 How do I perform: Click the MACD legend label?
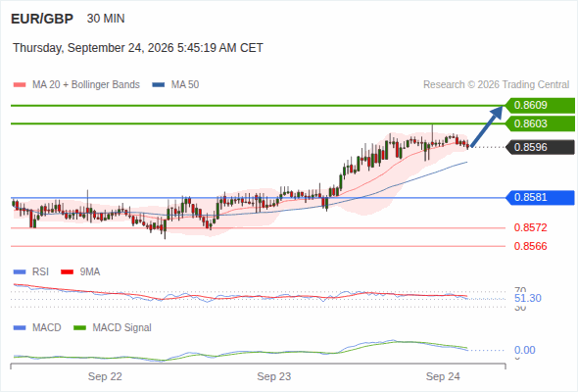click(47, 328)
